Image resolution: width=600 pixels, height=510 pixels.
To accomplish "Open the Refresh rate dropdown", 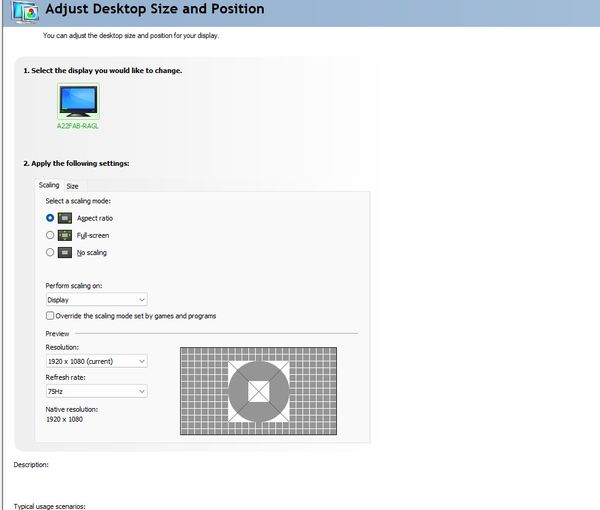I will coord(96,391).
